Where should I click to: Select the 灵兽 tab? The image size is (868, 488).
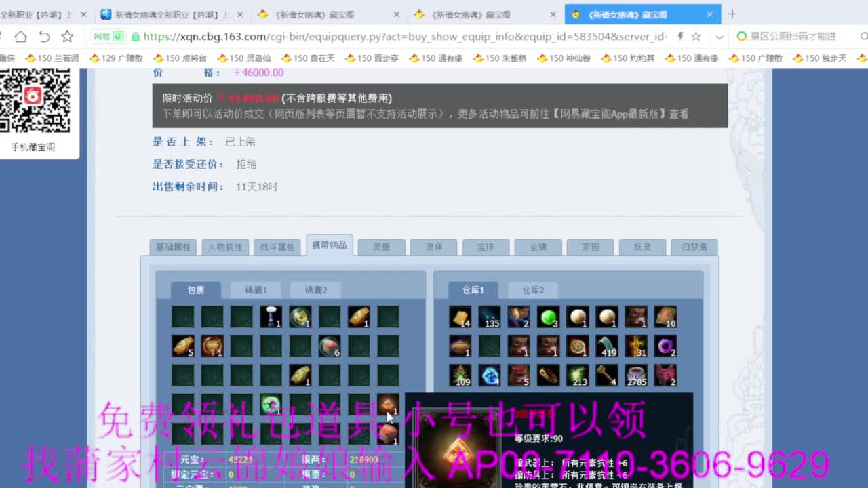[x=381, y=247]
